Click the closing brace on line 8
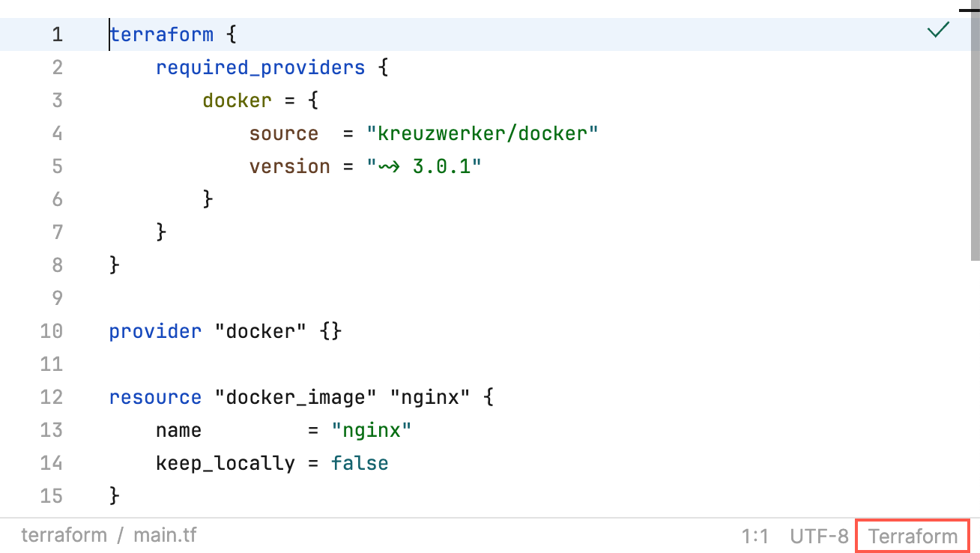Image resolution: width=980 pixels, height=553 pixels. click(112, 265)
